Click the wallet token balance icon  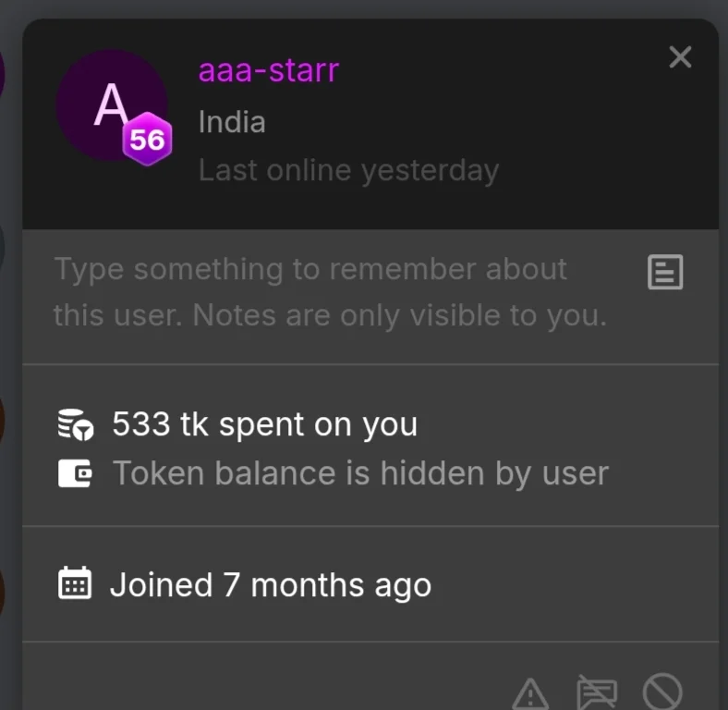coord(75,473)
